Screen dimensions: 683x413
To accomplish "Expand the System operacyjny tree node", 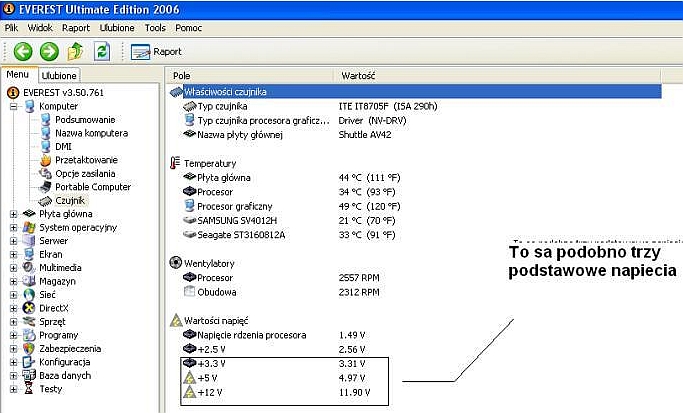I will (14, 227).
